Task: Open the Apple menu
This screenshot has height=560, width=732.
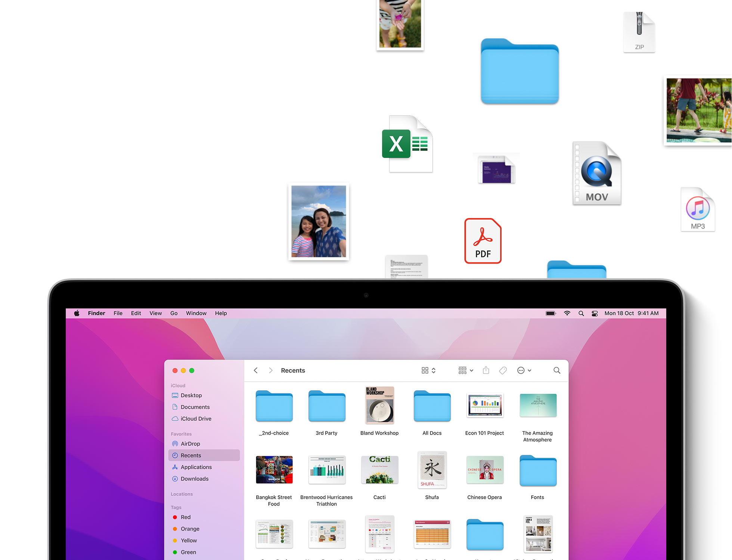Action: pyautogui.click(x=77, y=313)
